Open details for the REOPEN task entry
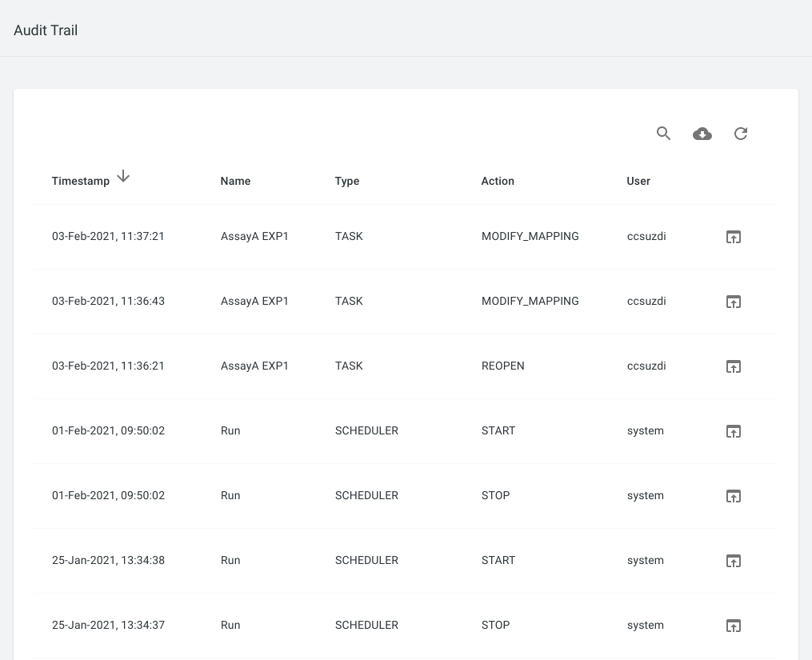The height and width of the screenshot is (660, 812). 733,366
